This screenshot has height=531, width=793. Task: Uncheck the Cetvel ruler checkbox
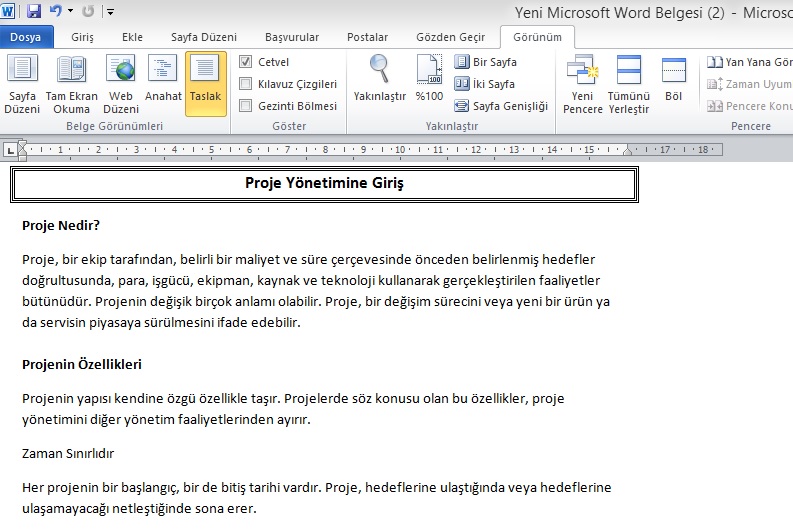click(x=246, y=62)
